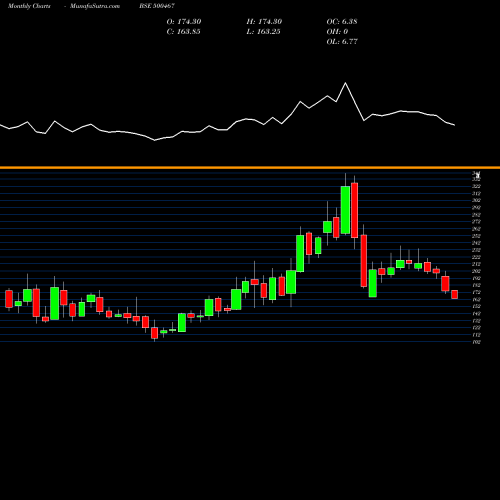Click the 162 price axis label
Screen dimensions: 500x500
click(476, 299)
